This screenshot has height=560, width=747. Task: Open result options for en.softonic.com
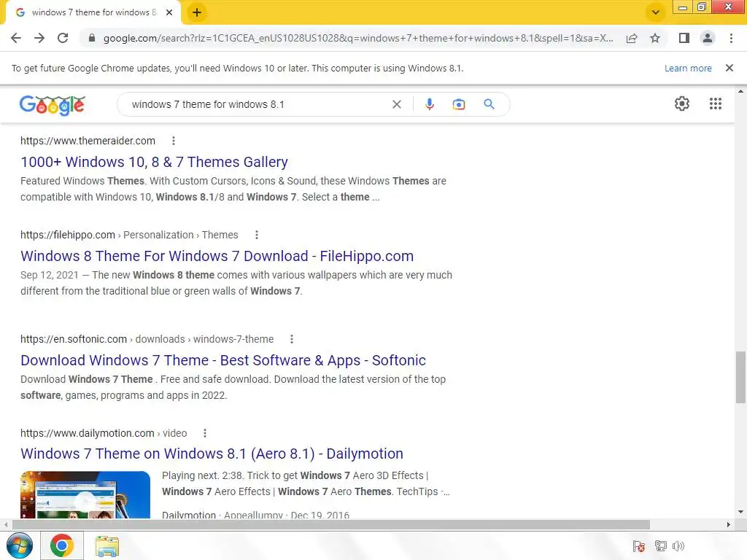point(292,339)
